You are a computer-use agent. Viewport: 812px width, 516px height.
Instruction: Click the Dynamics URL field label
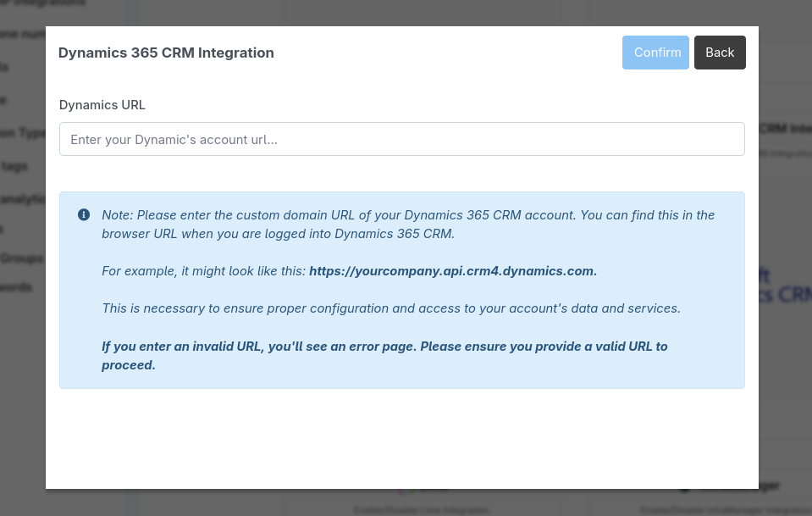click(x=102, y=105)
